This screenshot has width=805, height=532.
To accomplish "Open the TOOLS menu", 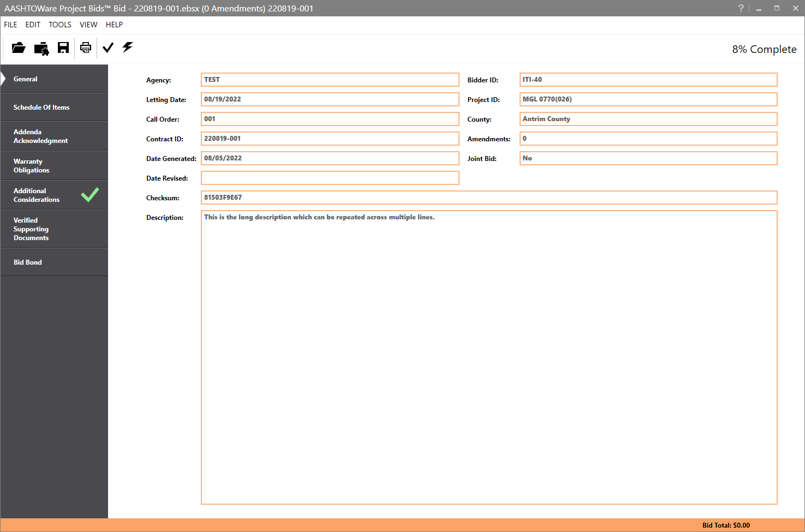I will 60,25.
